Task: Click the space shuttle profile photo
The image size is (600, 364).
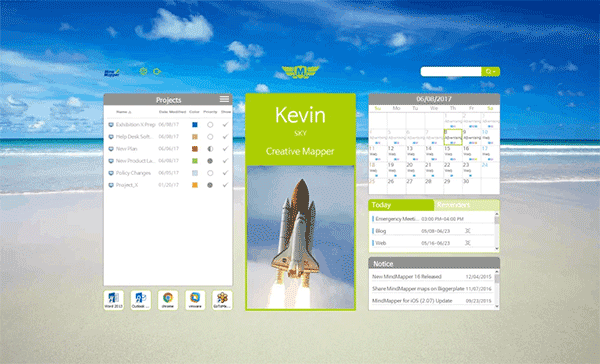Action: (300, 237)
